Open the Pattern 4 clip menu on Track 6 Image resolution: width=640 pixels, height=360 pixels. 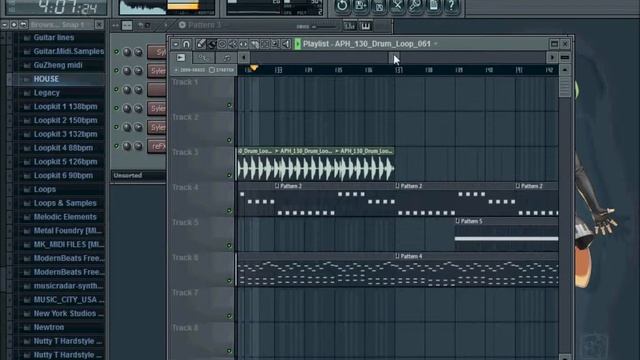click(x=397, y=256)
